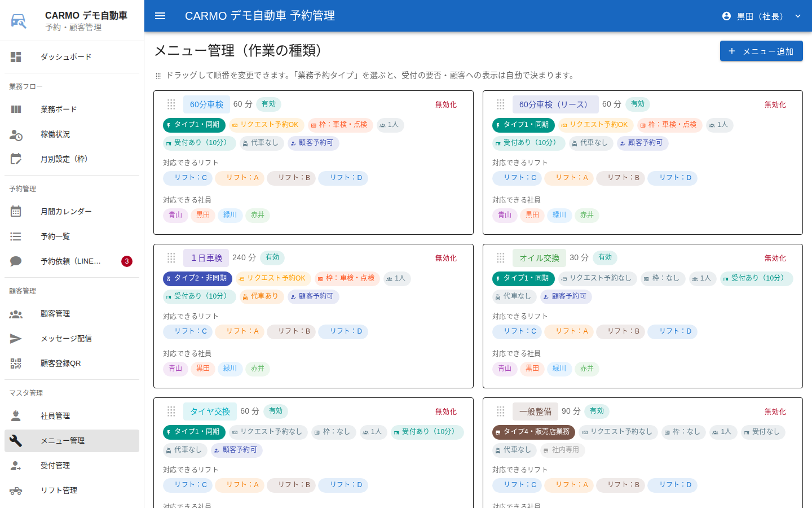Click drag handle of 一般整備 card
Screen dimensions: 812x508
coord(501,411)
